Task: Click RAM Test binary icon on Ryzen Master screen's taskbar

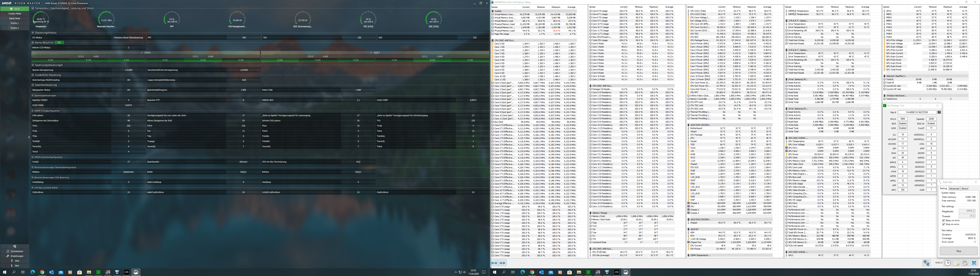Action: click(108, 272)
